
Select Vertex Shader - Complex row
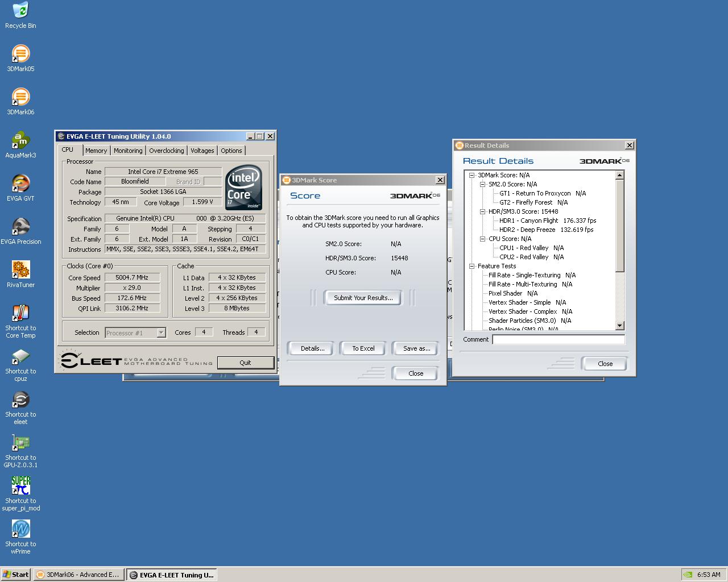pos(530,311)
